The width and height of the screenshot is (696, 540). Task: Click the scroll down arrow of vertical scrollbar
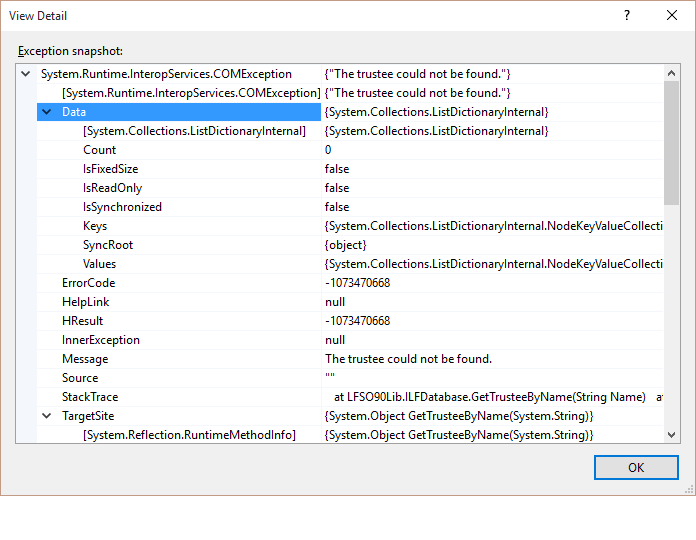pyautogui.click(x=672, y=435)
